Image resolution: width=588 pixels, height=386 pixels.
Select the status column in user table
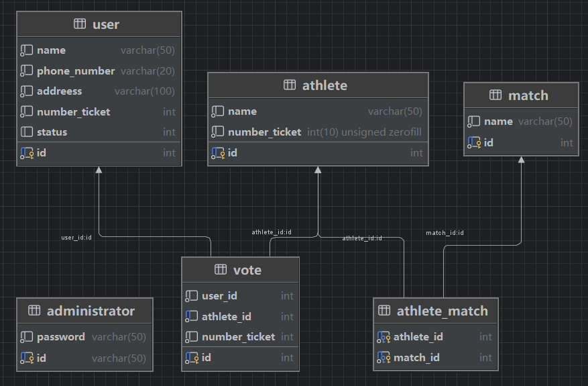point(52,132)
